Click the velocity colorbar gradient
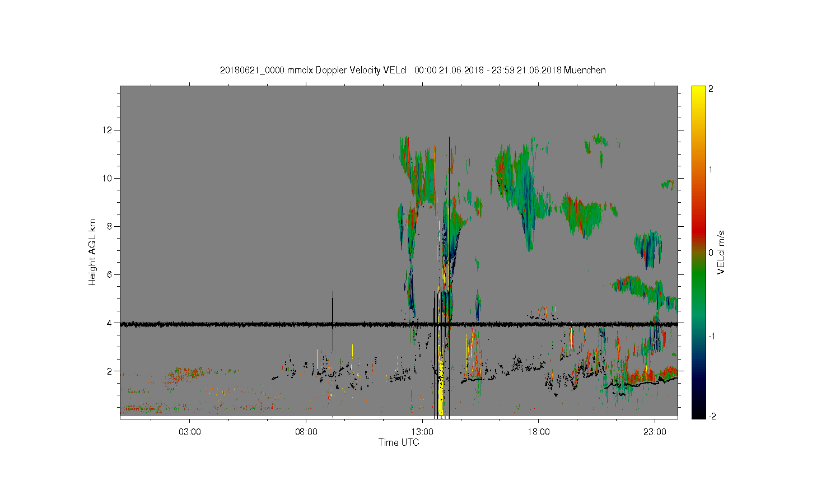This screenshot has height=504, width=840. point(698,252)
